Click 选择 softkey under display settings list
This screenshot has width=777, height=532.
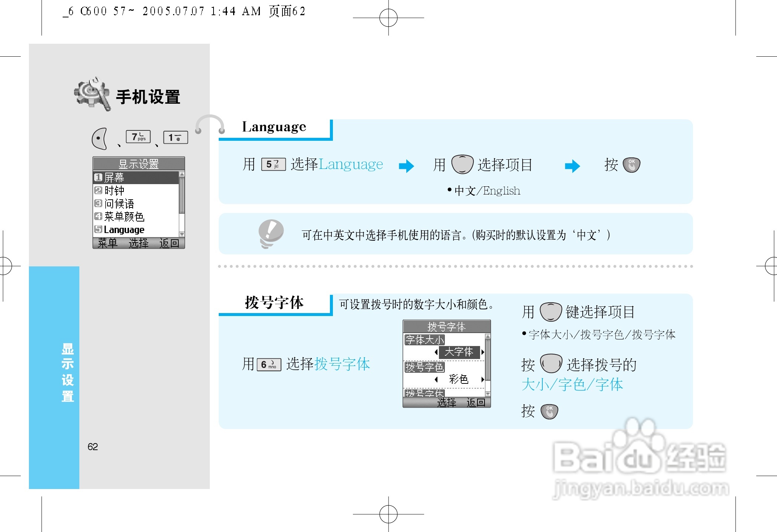click(x=139, y=243)
